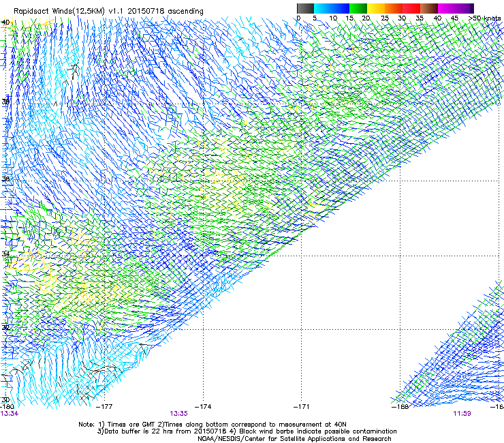This screenshot has width=504, height=443.
Task: Click the green 15-20 knots legend swatch
Action: click(358, 8)
